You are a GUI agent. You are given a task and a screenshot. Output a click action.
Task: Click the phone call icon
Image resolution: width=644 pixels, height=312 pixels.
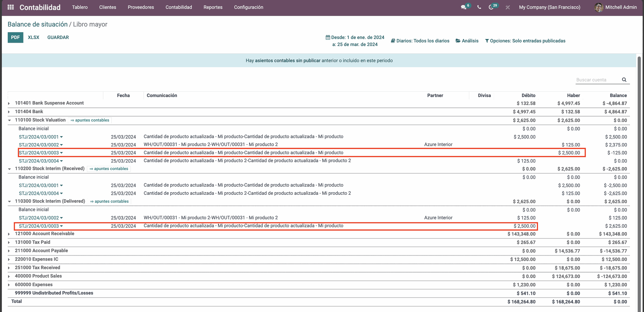click(479, 7)
